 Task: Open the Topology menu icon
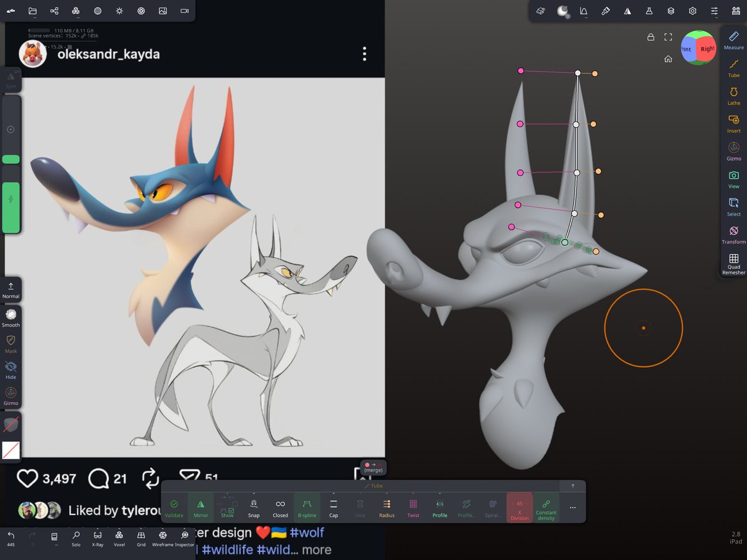click(x=75, y=11)
